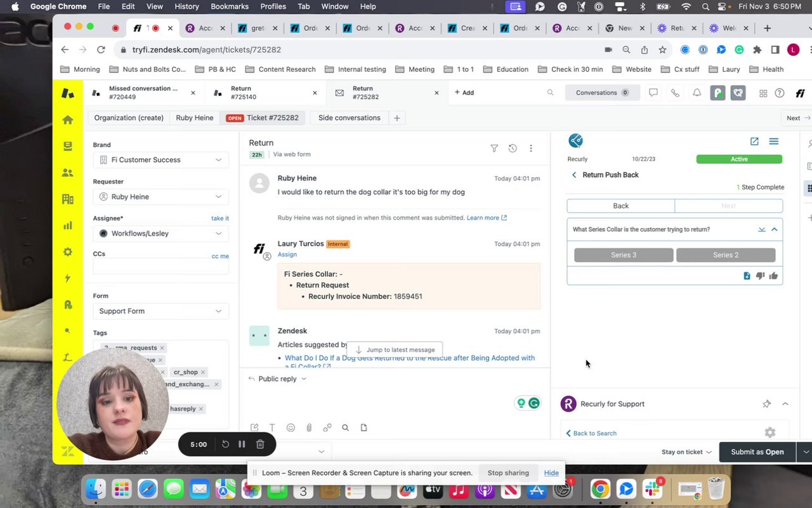The image size is (812, 508).
Task: Insert a link in the reply
Action: coord(327,428)
